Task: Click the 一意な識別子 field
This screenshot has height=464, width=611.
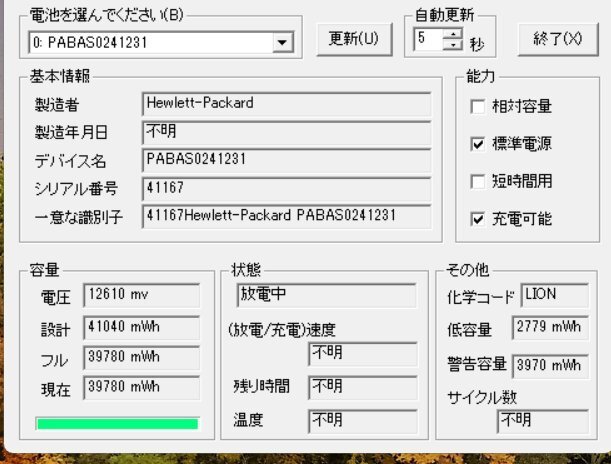Action: tap(287, 216)
